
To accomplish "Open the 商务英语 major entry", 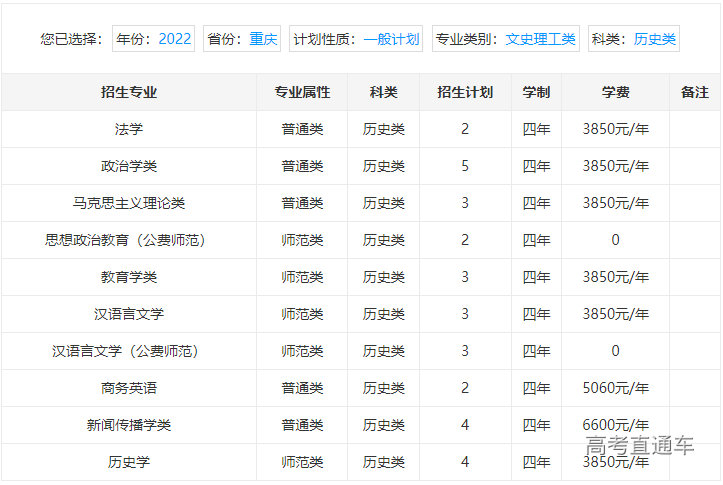I will coord(129,388).
